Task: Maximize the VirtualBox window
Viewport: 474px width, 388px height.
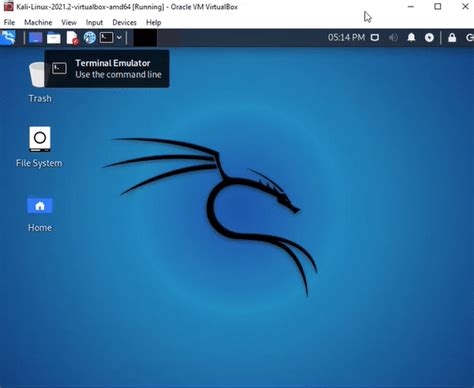Action: [x=438, y=6]
